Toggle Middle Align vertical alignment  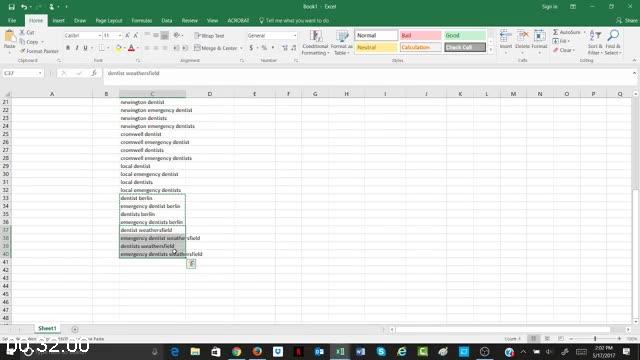pos(156,36)
